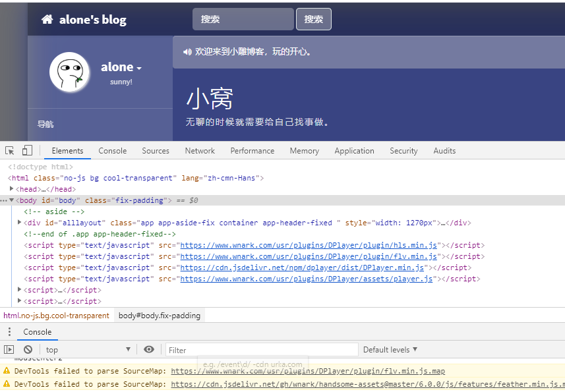Click the alone profile avatar

(69, 72)
